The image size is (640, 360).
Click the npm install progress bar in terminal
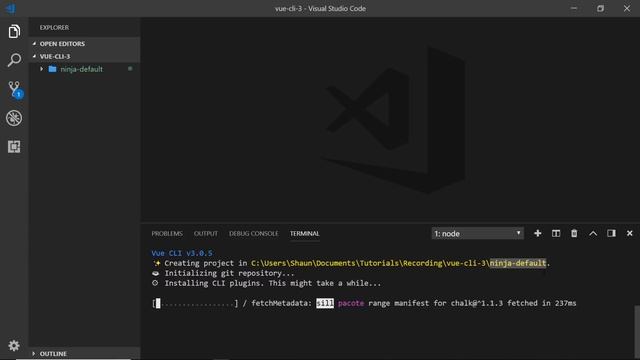(195, 303)
